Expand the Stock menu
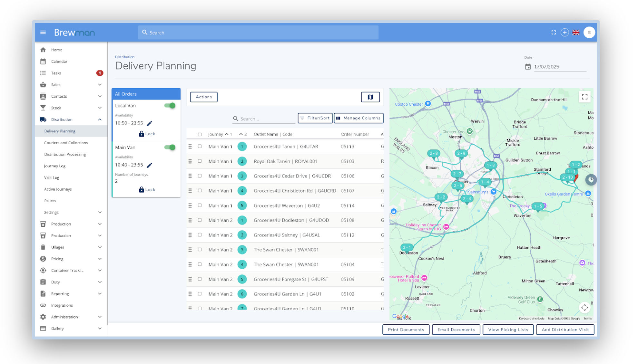The image size is (638, 364). (71, 108)
